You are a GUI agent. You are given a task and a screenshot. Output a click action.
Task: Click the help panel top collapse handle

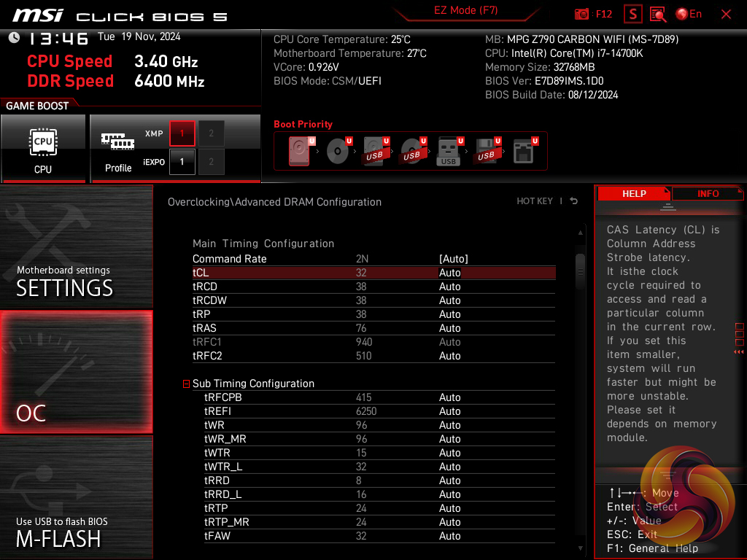(x=668, y=206)
